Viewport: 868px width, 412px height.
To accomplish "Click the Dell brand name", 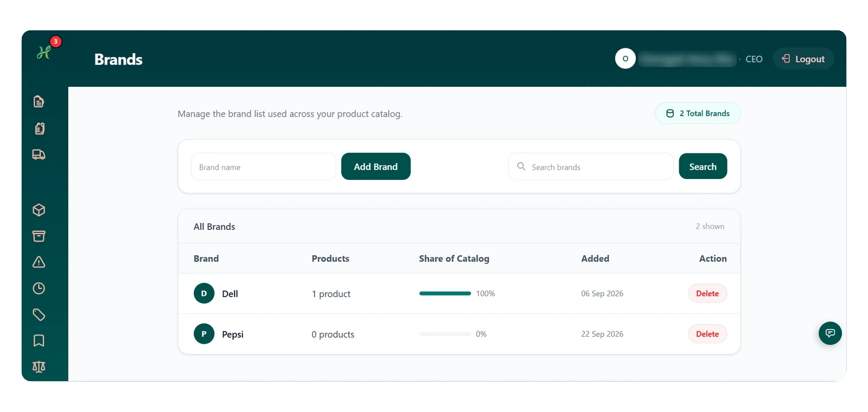I will pyautogui.click(x=230, y=294).
